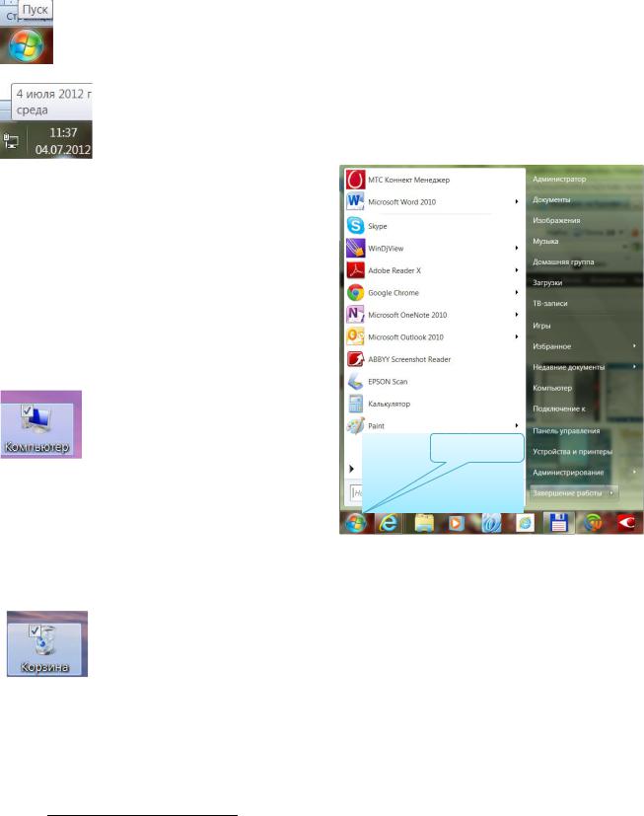This screenshot has height=816, width=644.
Task: Expand Microsoft Word 2010 jump list arrow
Action: pyautogui.click(x=517, y=201)
